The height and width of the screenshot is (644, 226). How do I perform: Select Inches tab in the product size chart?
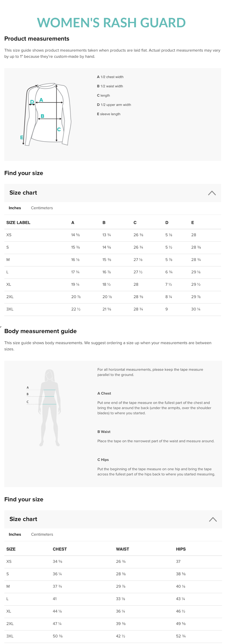[x=15, y=208]
